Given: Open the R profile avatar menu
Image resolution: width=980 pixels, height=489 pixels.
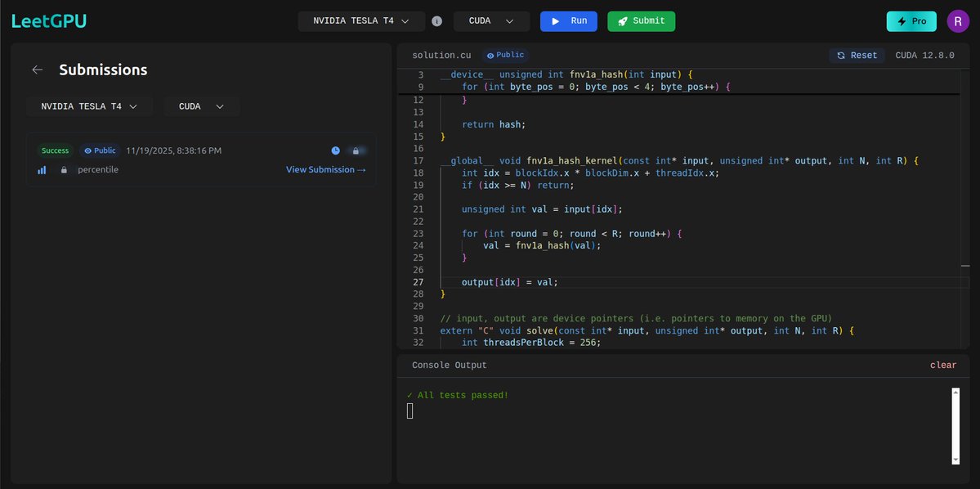Looking at the screenshot, I should coord(957,20).
